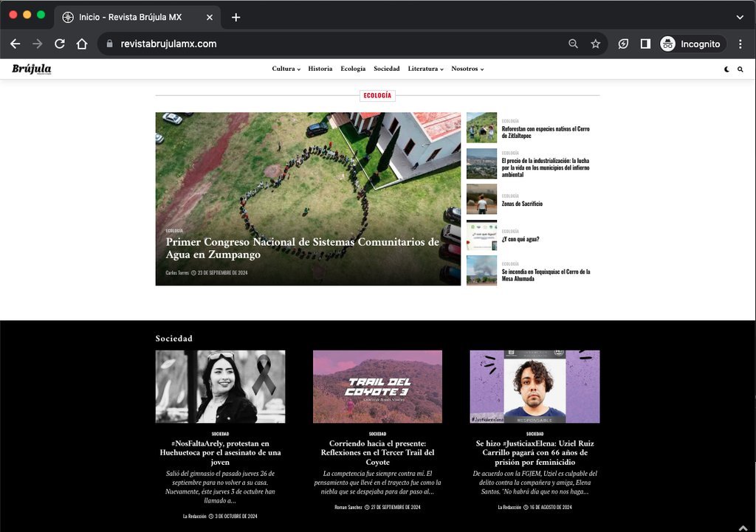Viewport: 756px width, 532px height.
Task: Click the date 3 DE OCTUBRE DE 2024
Action: pos(236,516)
